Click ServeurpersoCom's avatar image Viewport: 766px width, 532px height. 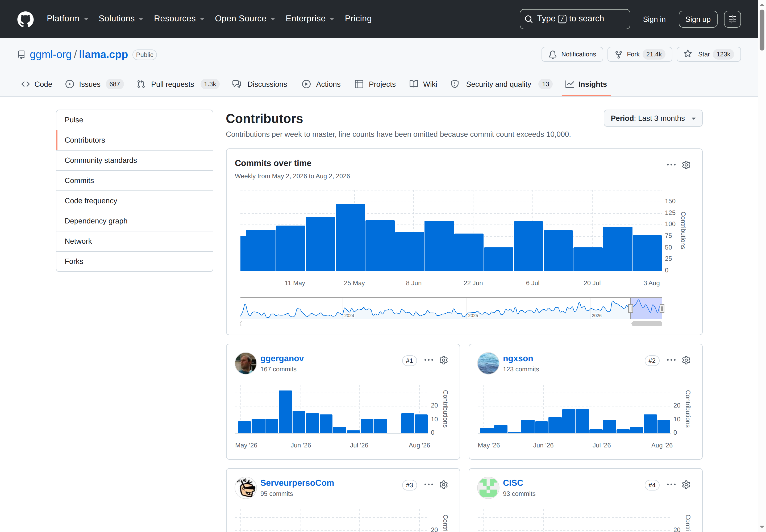pyautogui.click(x=246, y=488)
